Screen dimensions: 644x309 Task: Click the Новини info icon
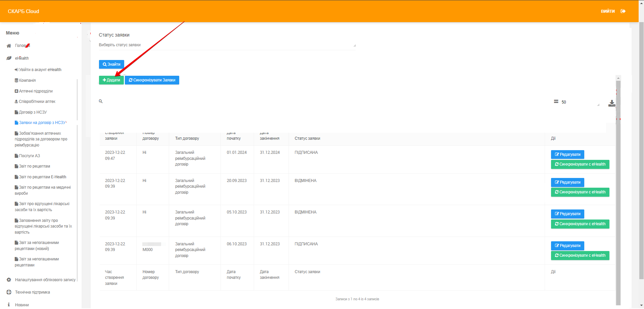(9, 305)
